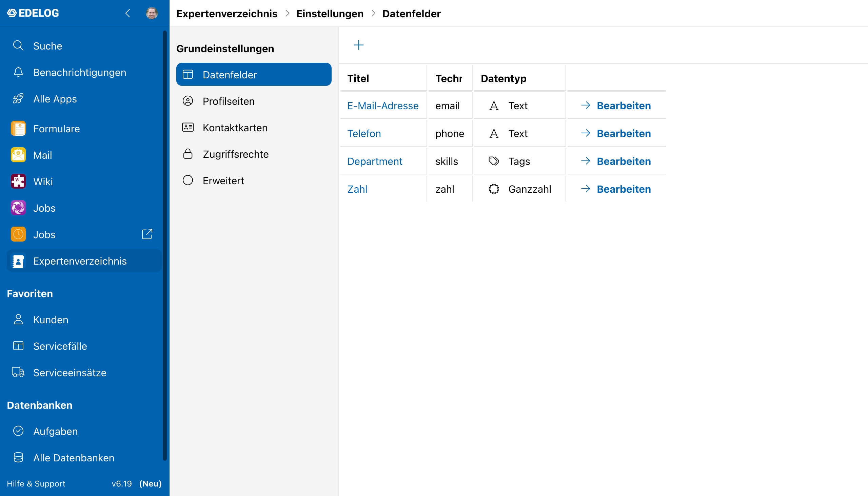
Task: Open the Serviceeinsätze truck favorite
Action: tap(84, 373)
